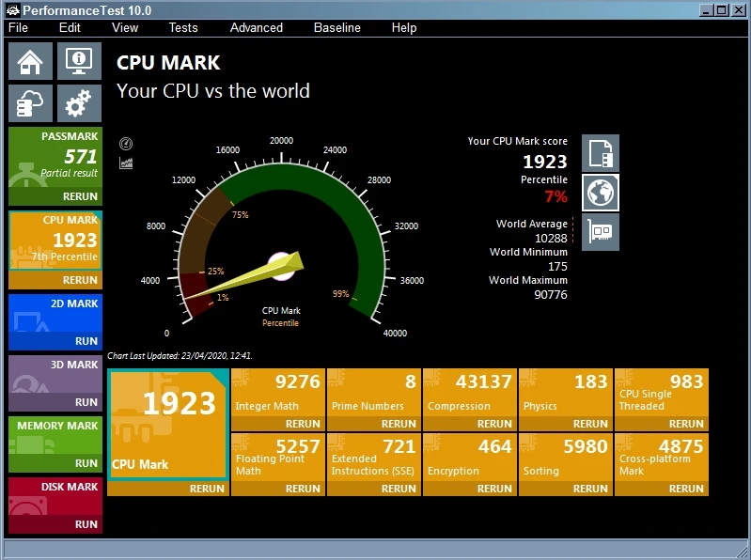
Task: Rerun the Integer Math test
Action: 278,424
